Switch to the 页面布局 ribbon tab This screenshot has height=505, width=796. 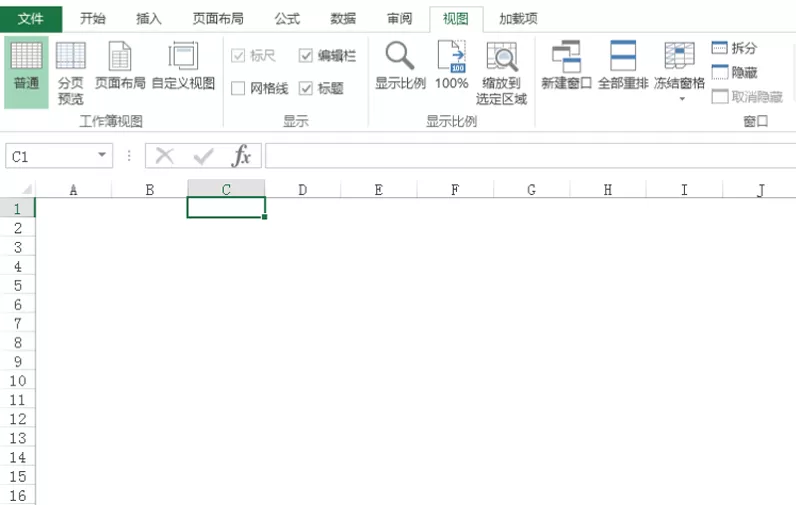pos(218,19)
